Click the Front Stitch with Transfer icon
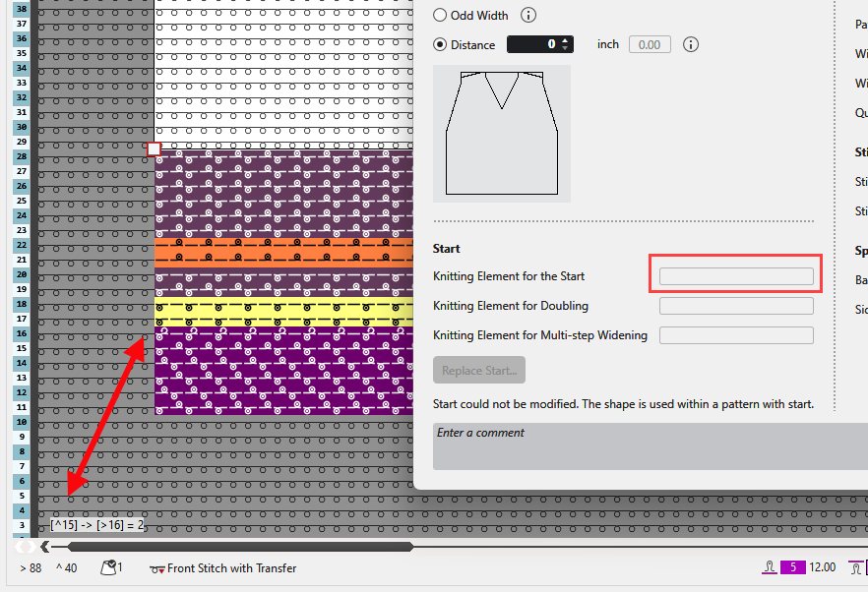This screenshot has height=592, width=868. coord(156,568)
